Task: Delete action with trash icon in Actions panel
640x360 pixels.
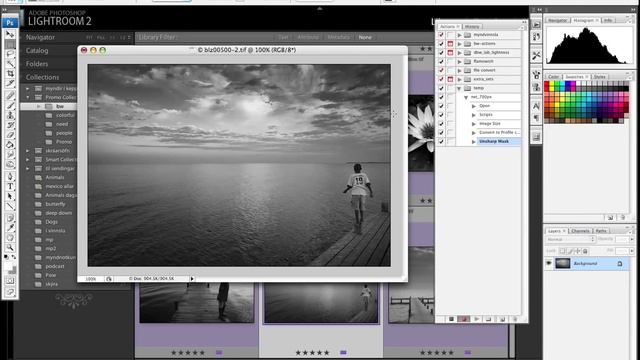Action: click(x=515, y=319)
